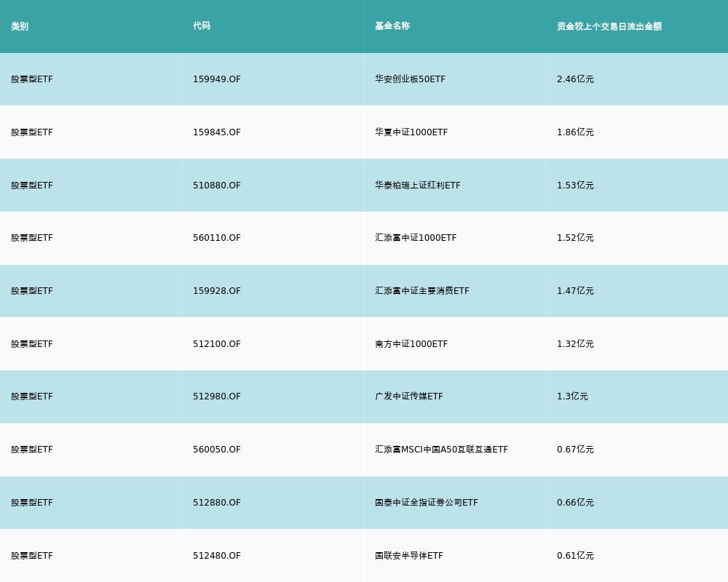Click 股票型ETF in the 560050.OF row
The width and height of the screenshot is (728, 582).
pos(32,450)
